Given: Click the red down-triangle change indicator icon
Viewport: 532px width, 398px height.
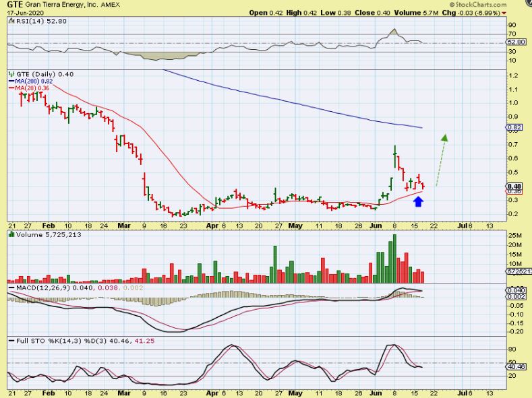Looking at the screenshot, I should 504,13.
